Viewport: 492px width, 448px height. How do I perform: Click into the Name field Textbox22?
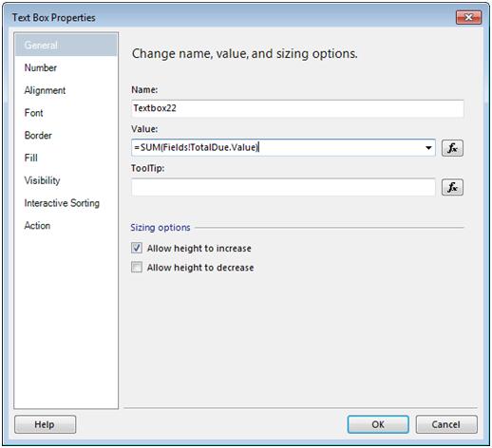pyautogui.click(x=297, y=108)
